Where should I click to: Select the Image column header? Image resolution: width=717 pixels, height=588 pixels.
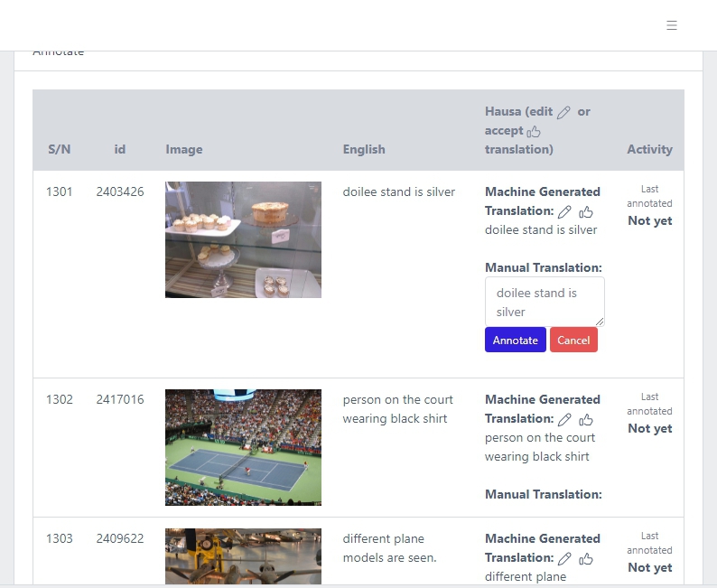tap(184, 150)
